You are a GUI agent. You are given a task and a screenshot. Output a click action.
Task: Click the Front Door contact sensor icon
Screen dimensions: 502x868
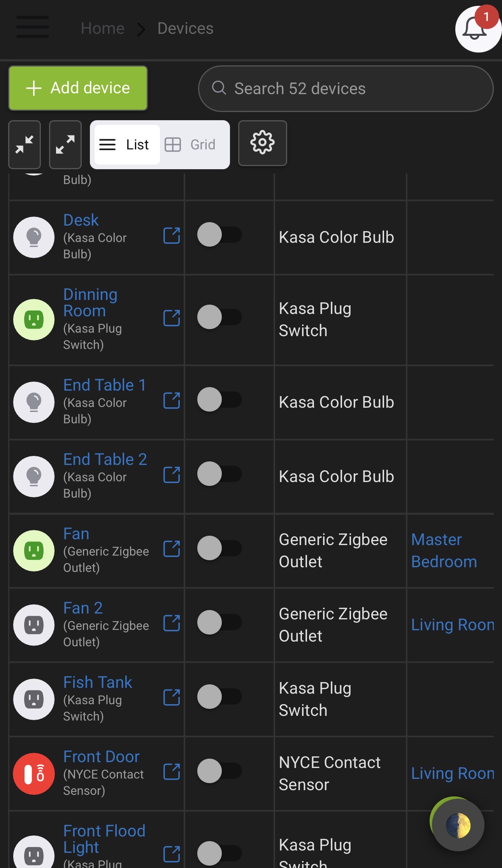pos(34,773)
